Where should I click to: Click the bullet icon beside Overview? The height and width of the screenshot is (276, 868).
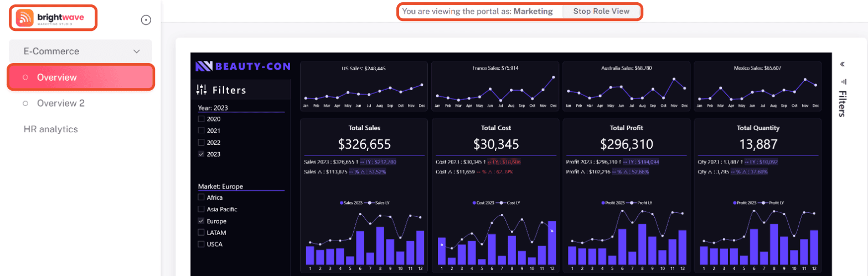coord(25,77)
